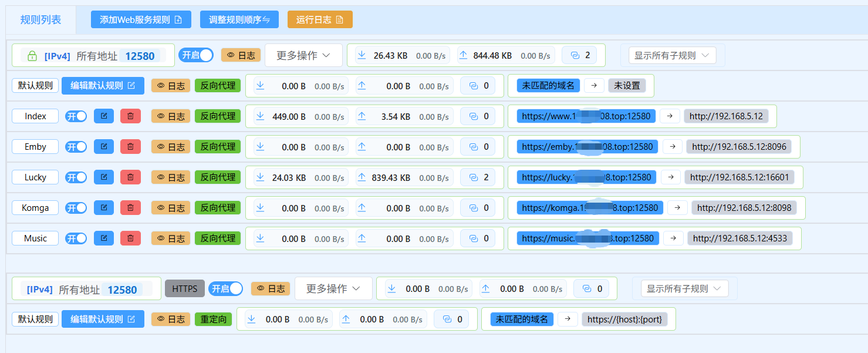Click the Komga rule name label
This screenshot has height=353, width=868.
click(35, 208)
